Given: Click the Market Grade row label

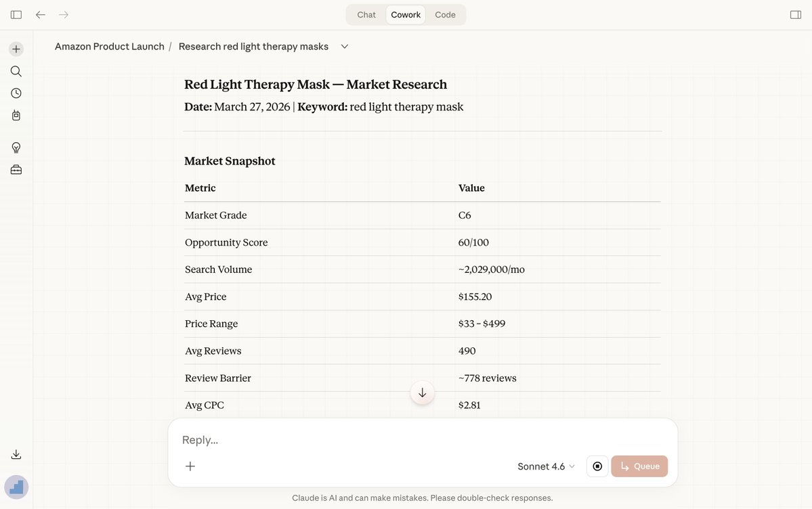Looking at the screenshot, I should 215,215.
